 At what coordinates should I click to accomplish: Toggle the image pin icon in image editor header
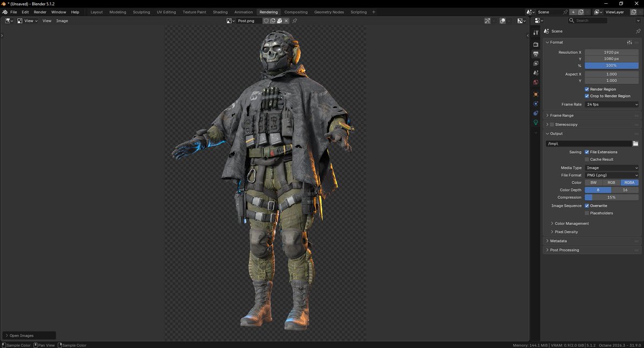[x=295, y=20]
